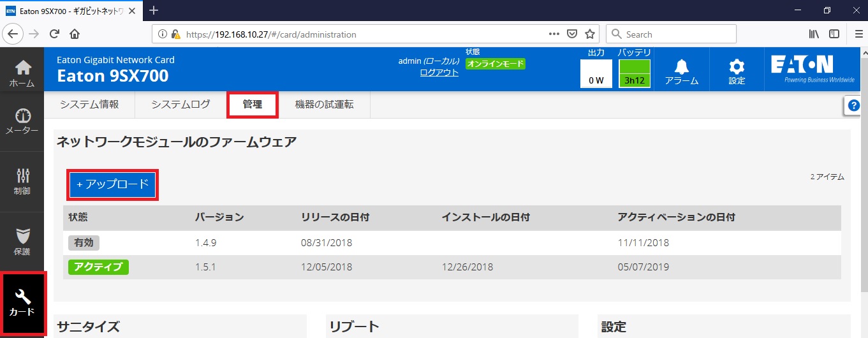The width and height of the screenshot is (868, 338).
Task: Show site information icon in address bar
Action: tap(162, 34)
